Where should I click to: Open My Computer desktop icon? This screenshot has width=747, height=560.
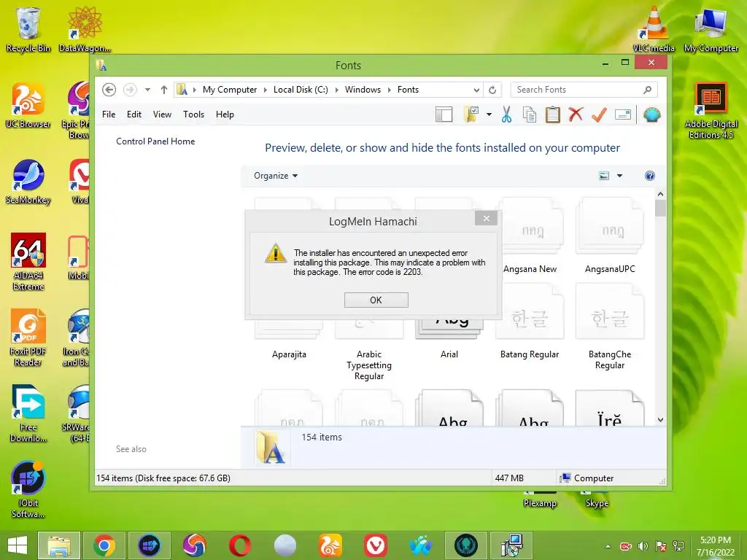(x=711, y=29)
